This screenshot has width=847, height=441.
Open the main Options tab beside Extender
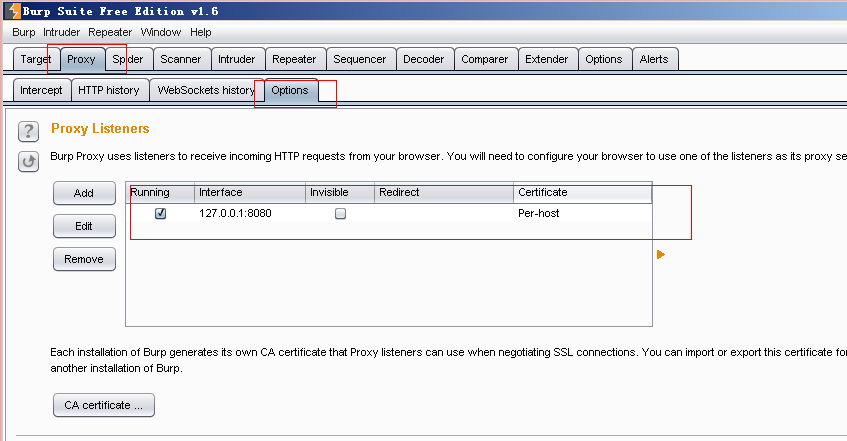(604, 59)
